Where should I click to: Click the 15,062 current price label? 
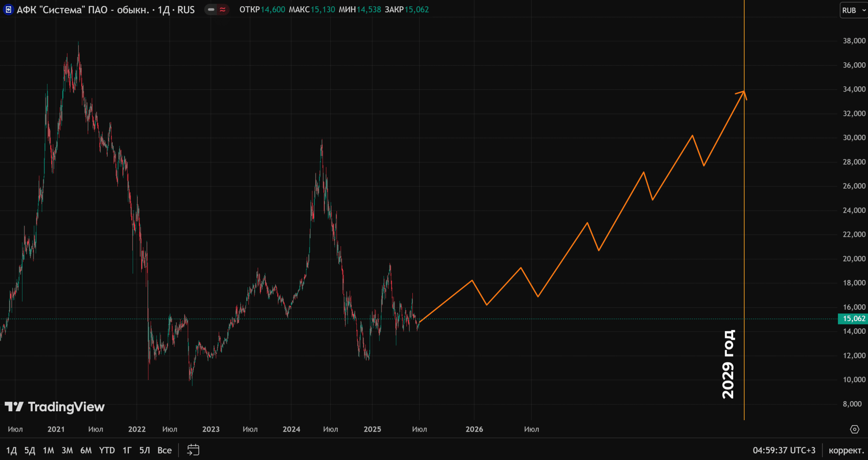[x=854, y=319]
